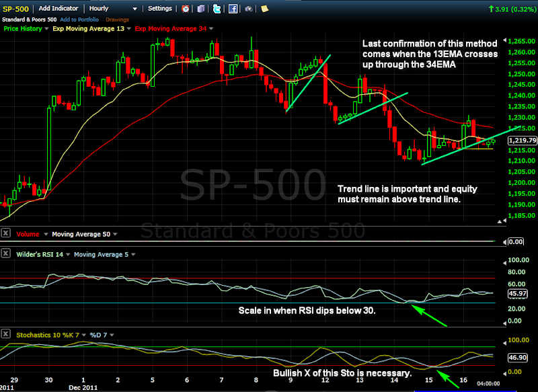Open chart Settings
This screenshot has height=392, width=538.
click(159, 9)
